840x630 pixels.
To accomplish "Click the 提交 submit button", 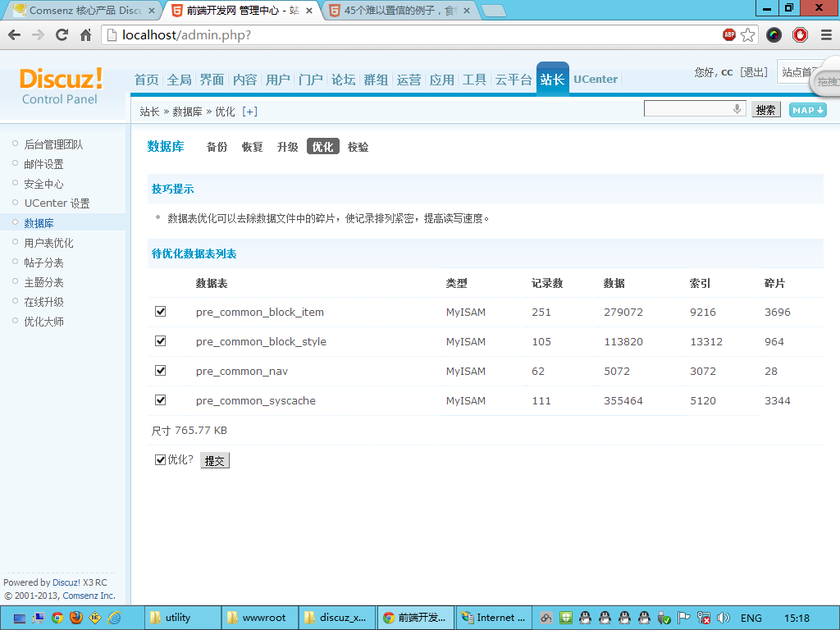I will coord(215,461).
